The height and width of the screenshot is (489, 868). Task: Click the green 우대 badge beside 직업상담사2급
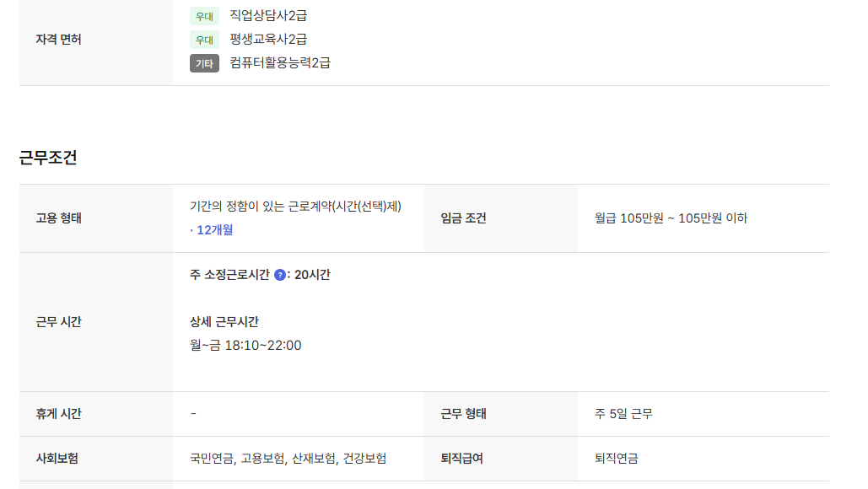coord(202,15)
